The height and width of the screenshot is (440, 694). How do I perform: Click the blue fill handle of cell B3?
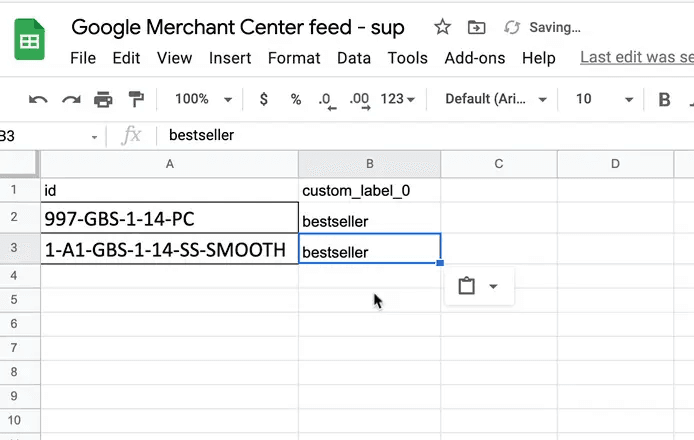click(x=440, y=263)
